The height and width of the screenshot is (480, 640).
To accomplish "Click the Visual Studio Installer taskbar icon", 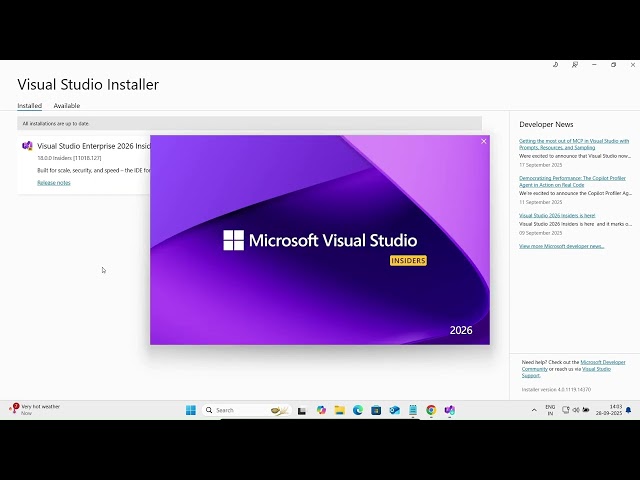I will point(449,410).
